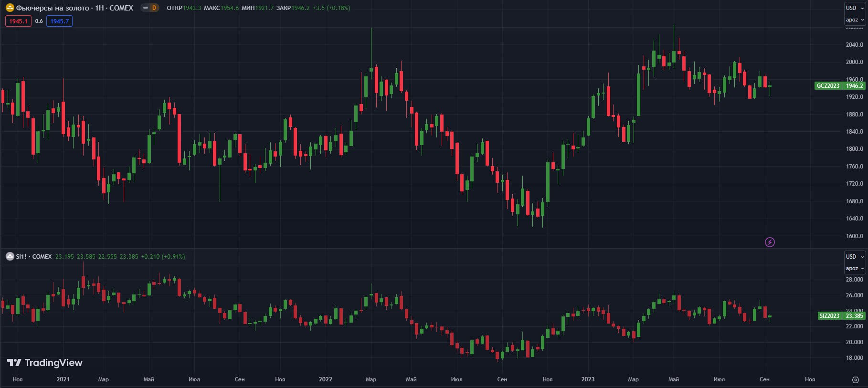The width and height of the screenshot is (868, 388).
Task: Click the gold futures symbol logo icon
Action: coord(10,8)
